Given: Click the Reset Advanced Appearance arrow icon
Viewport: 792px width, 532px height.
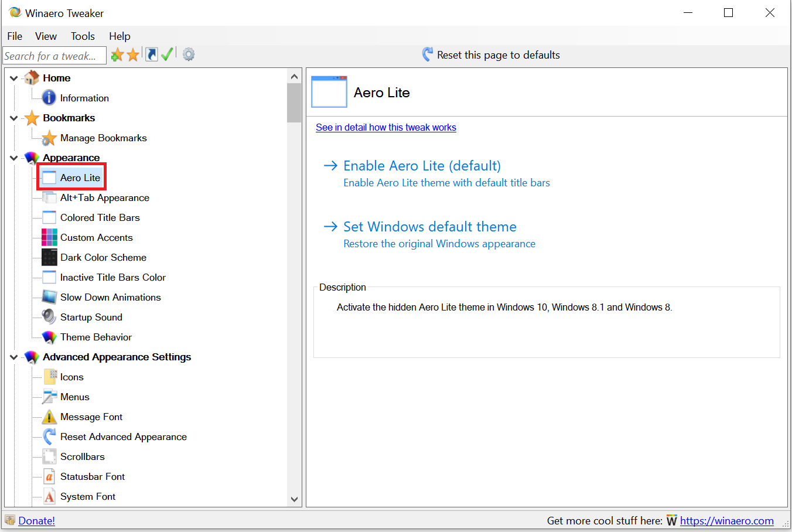Looking at the screenshot, I should point(49,436).
